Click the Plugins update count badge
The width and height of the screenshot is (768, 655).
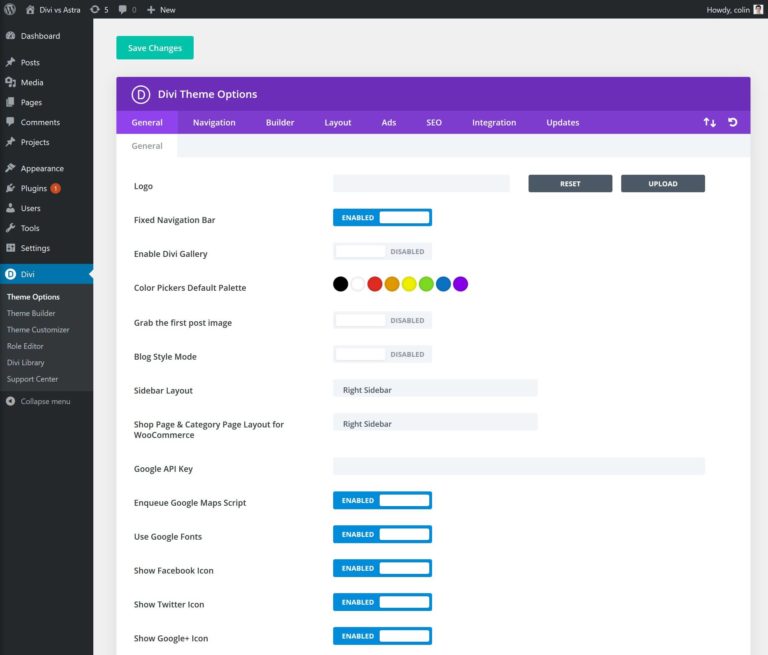[56, 188]
